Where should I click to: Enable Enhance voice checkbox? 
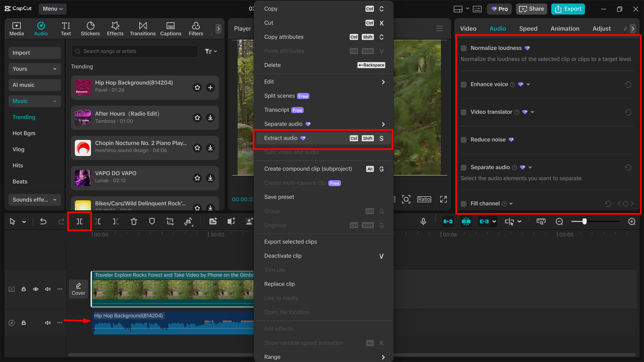[x=464, y=85]
